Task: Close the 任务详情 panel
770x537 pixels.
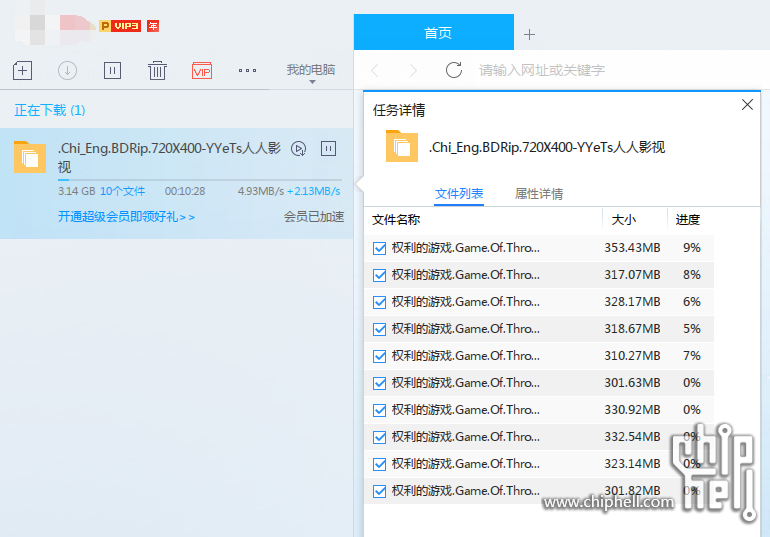Action: pos(747,105)
